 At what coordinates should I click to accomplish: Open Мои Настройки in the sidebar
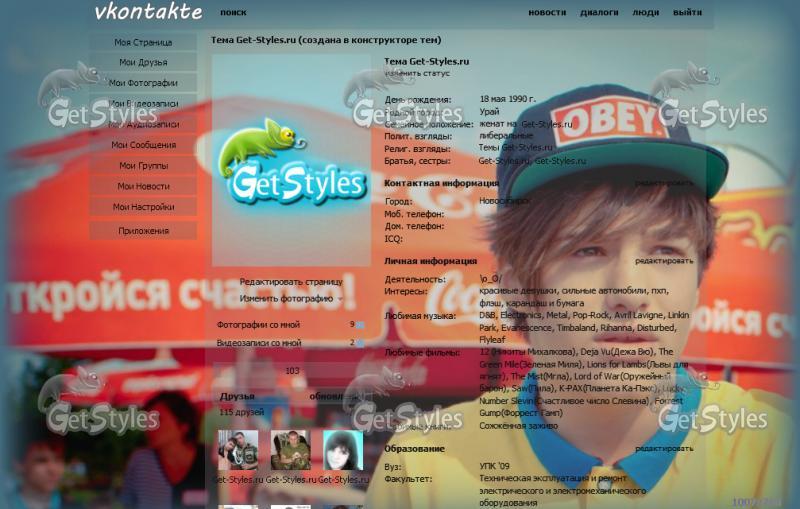tap(143, 207)
